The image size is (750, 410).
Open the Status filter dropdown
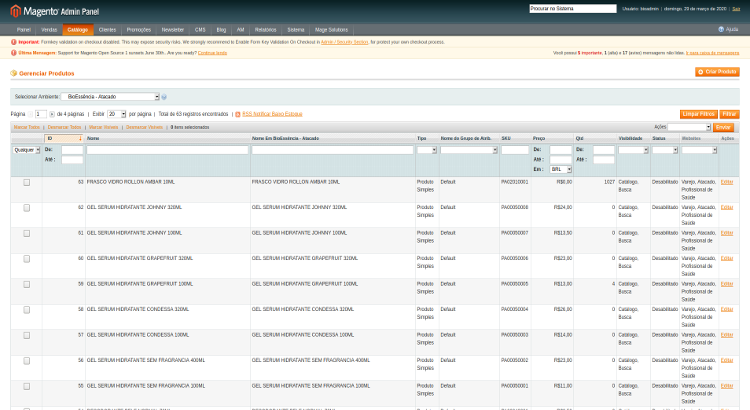(665, 150)
